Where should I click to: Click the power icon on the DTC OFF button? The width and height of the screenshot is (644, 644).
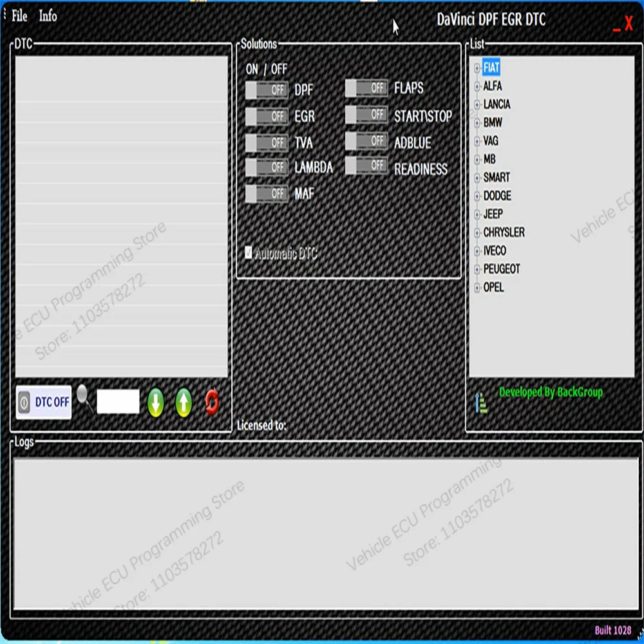pyautogui.click(x=24, y=402)
